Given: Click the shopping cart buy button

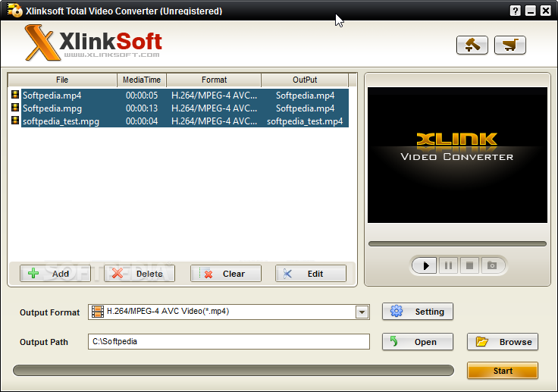Looking at the screenshot, I should click(510, 45).
